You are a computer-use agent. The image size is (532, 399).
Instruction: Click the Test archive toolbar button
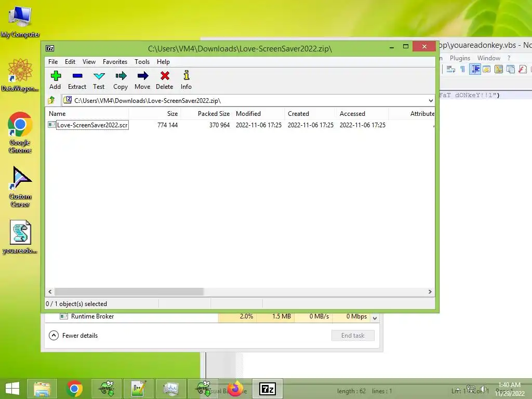[x=99, y=80]
